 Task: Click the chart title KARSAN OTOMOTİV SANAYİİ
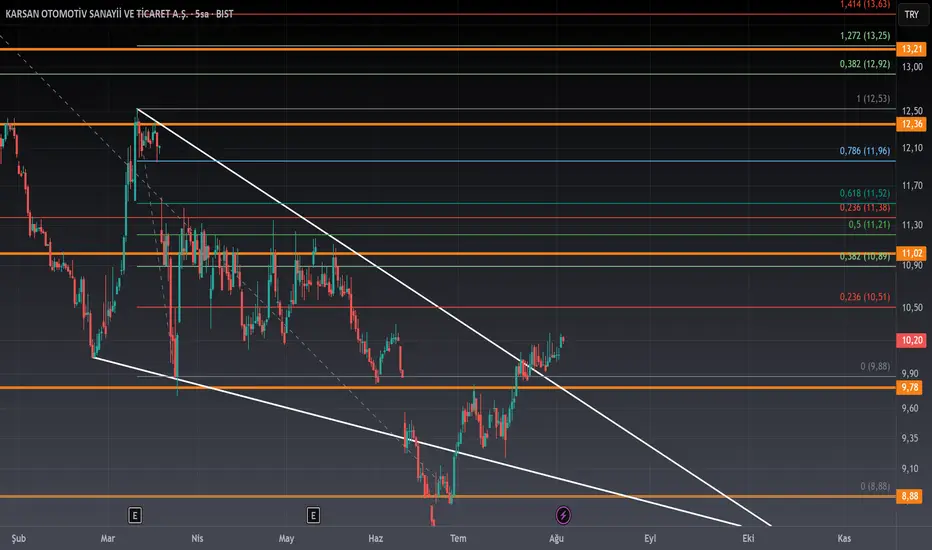119,14
